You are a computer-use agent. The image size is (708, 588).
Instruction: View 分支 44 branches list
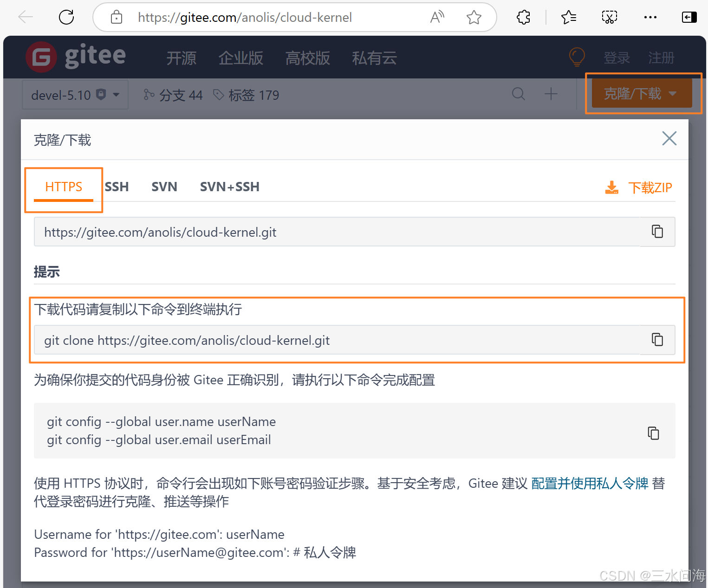[x=173, y=95]
